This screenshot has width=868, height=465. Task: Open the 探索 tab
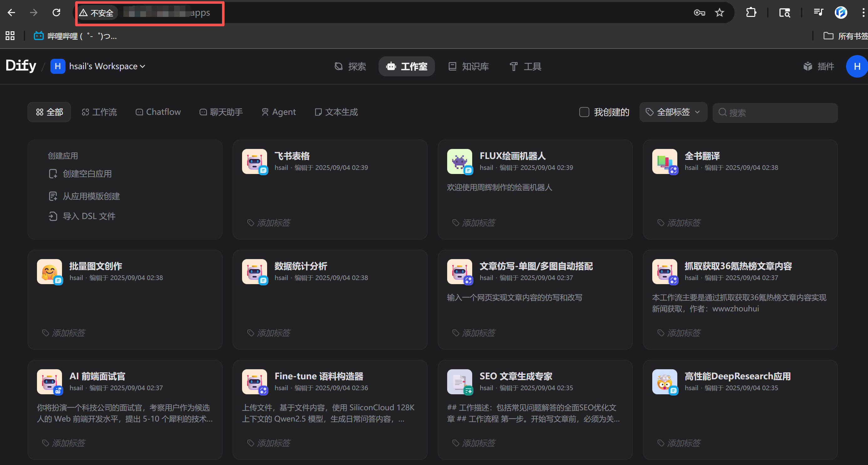coord(350,66)
